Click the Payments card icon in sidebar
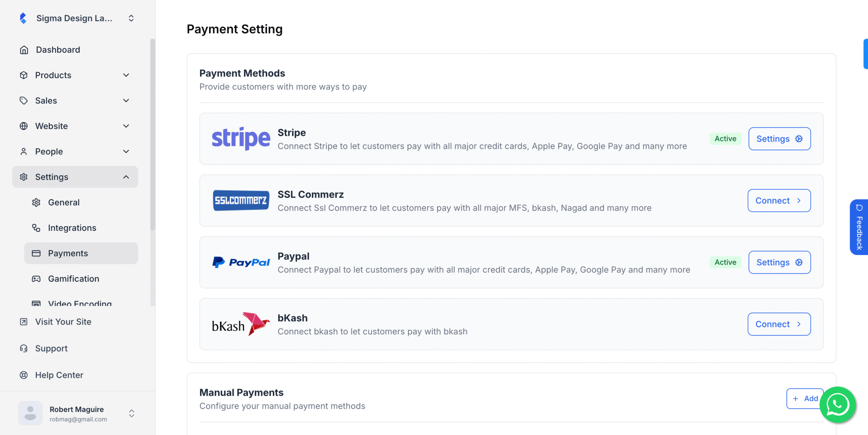868x435 pixels. [x=36, y=253]
